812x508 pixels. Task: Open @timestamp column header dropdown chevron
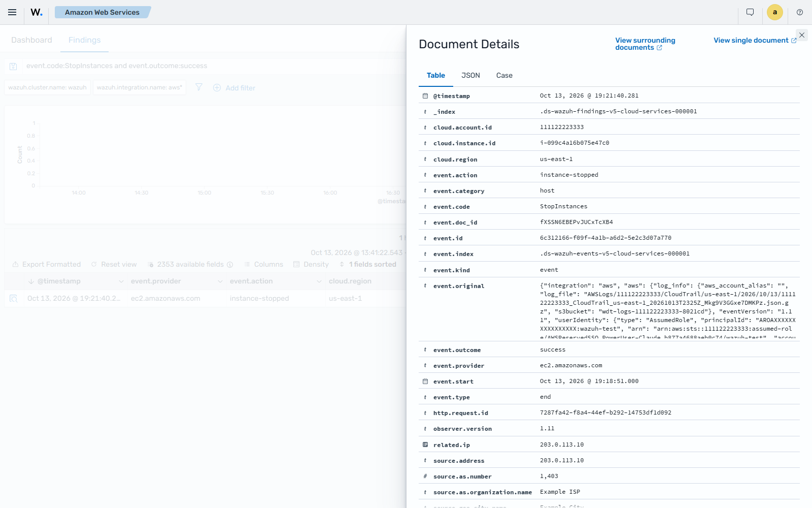pos(121,281)
